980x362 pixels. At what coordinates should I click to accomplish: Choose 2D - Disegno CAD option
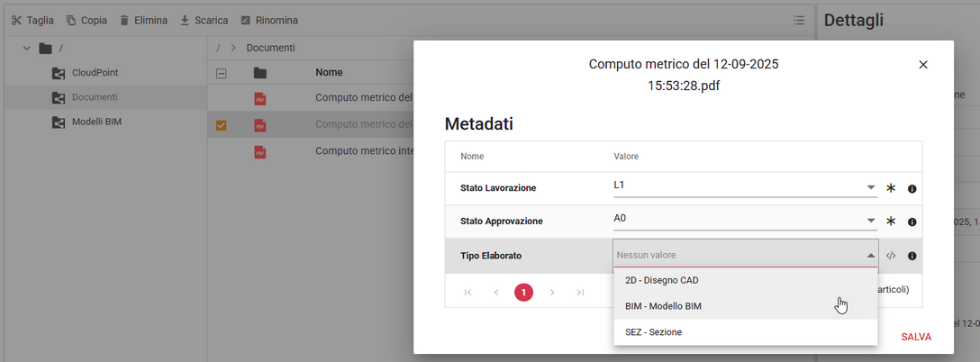[x=746, y=280]
